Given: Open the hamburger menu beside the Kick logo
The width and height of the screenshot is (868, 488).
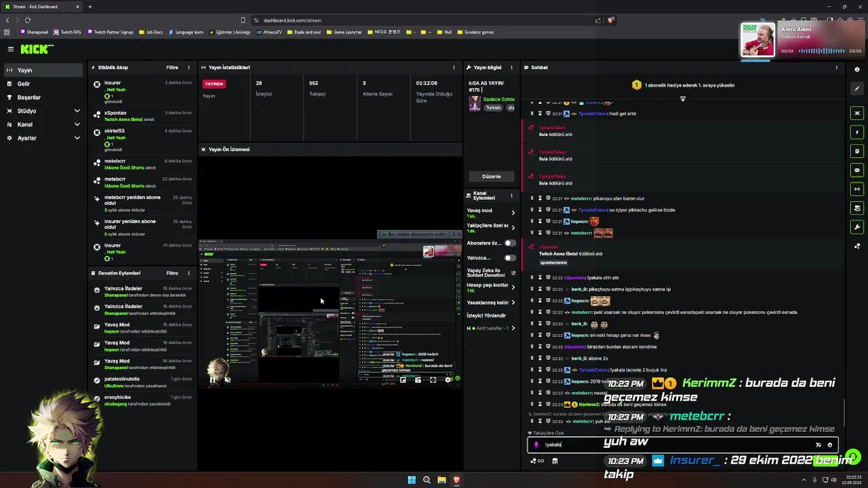Looking at the screenshot, I should [11, 49].
